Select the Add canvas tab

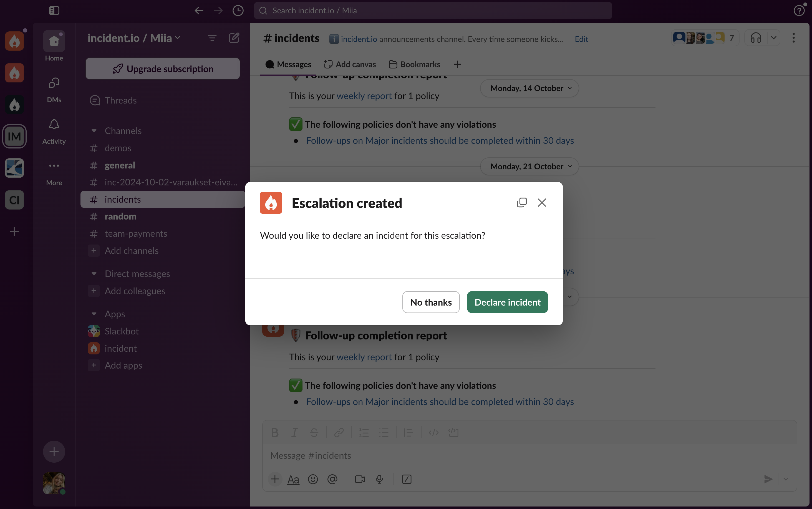(350, 64)
